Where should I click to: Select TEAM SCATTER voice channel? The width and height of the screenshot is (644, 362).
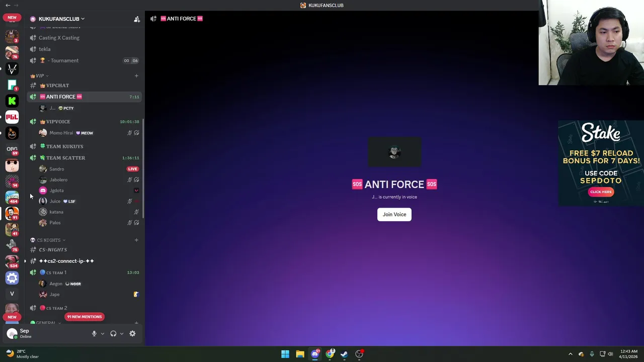[85, 158]
